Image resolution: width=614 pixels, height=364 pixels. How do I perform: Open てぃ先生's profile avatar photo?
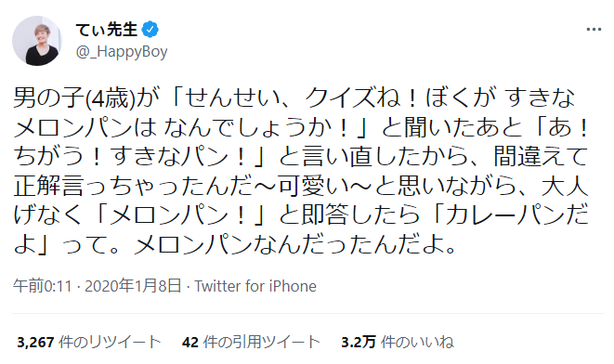37,41
